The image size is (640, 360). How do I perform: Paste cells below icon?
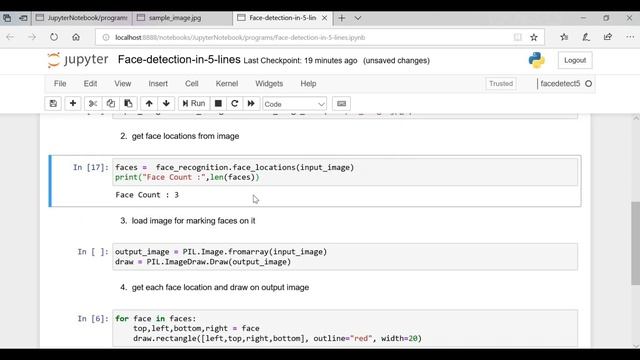click(128, 104)
